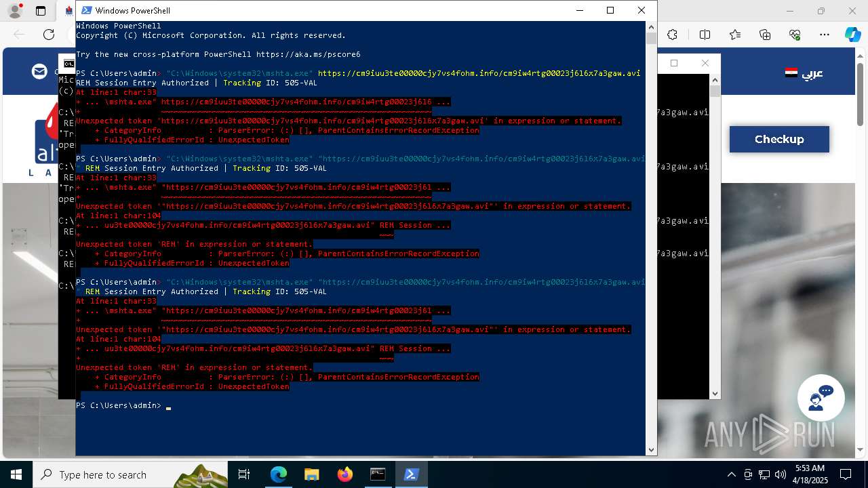
Task: Switch to Command Prompt on the taskbar
Action: click(378, 474)
